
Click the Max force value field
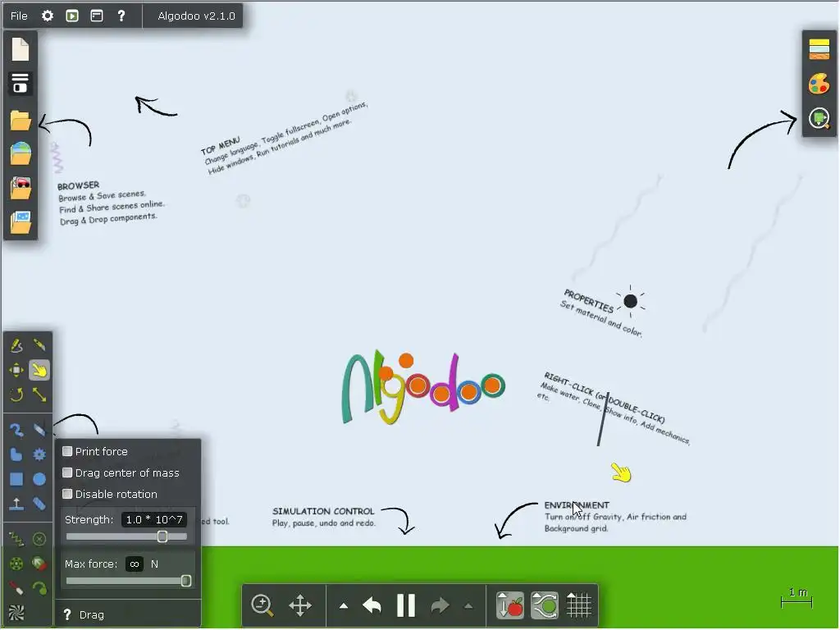(x=135, y=564)
